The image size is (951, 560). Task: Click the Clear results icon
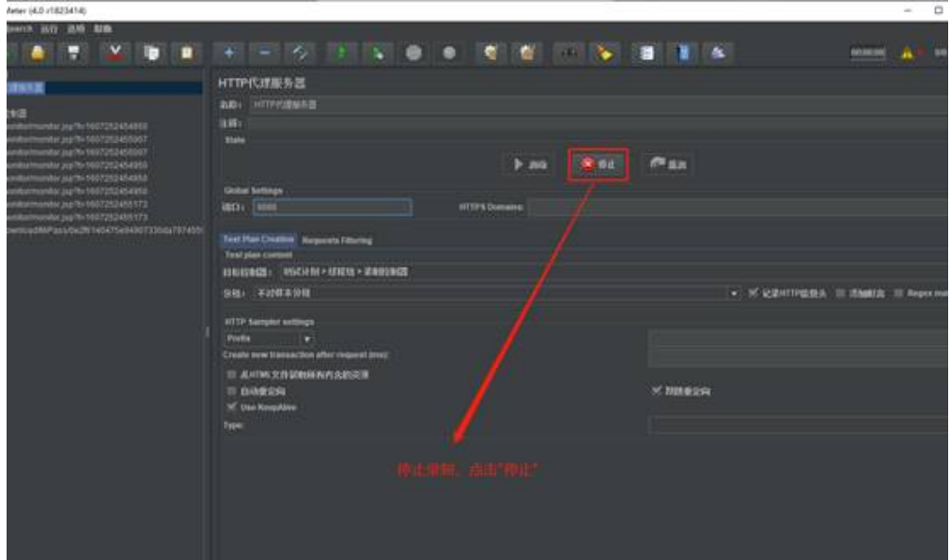point(491,54)
